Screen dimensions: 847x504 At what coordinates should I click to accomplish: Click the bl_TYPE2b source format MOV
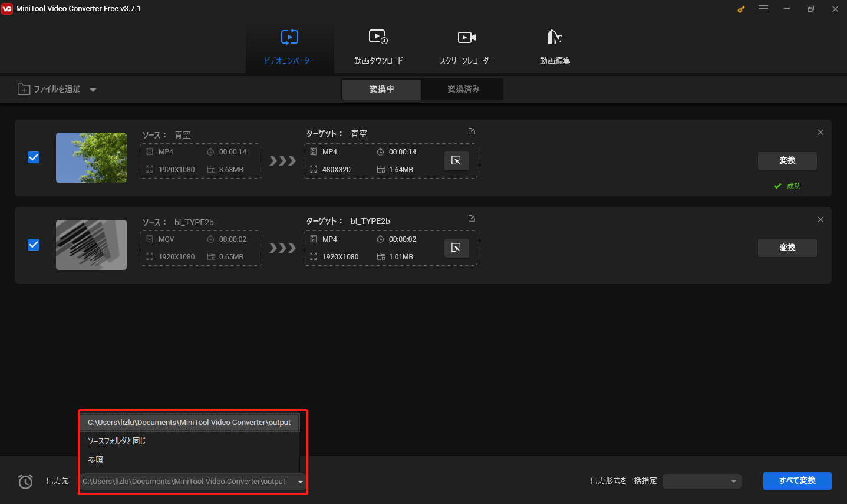(166, 239)
